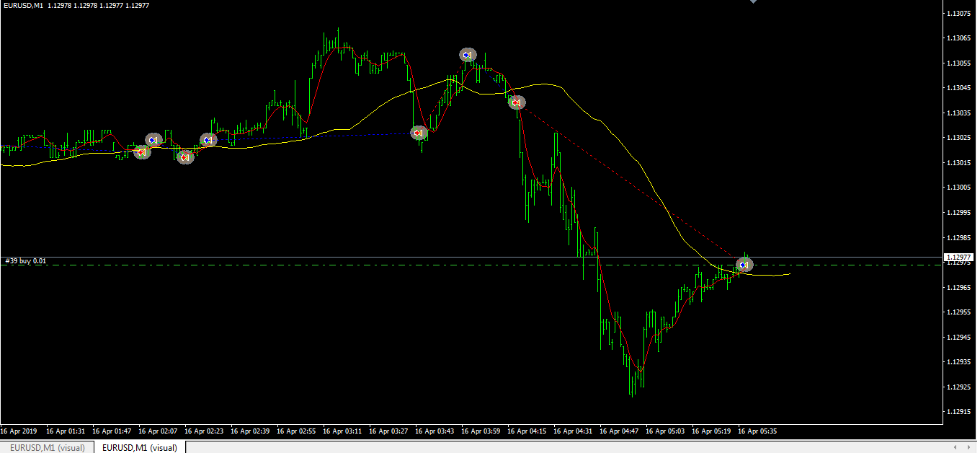Image resolution: width=980 pixels, height=453 pixels.
Task: Click the first red trade arrow near 02:07
Action: (142, 151)
